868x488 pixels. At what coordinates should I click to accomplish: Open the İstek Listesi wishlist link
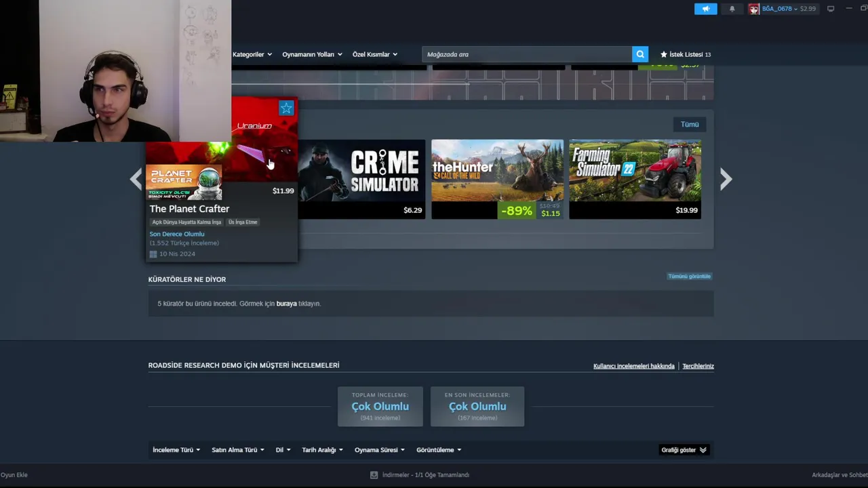[x=686, y=54]
